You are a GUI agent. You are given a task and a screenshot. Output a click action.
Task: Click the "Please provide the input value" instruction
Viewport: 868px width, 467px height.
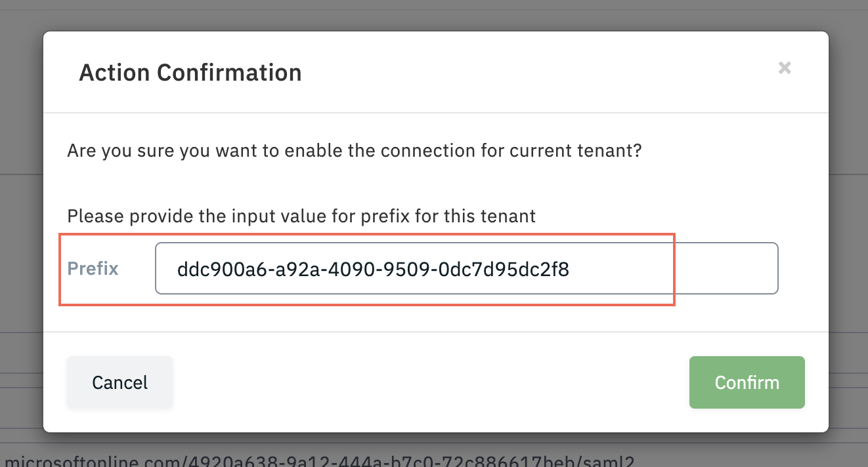[301, 216]
